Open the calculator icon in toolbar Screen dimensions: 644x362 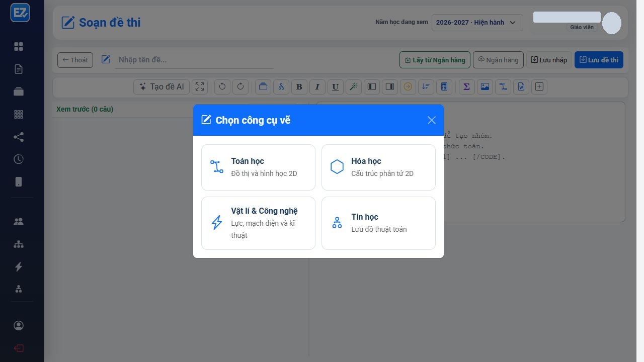coord(444,86)
